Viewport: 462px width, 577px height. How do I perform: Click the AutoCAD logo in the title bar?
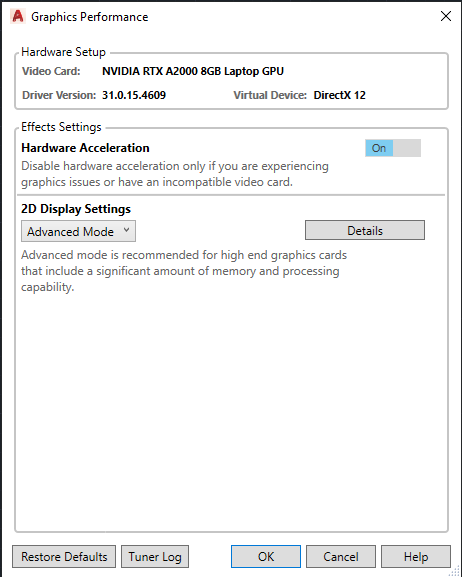18,17
